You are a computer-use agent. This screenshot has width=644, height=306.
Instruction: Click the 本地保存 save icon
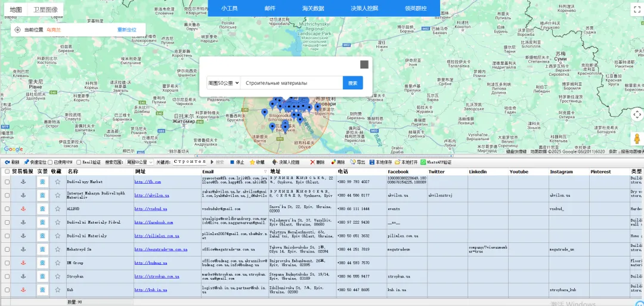371,162
